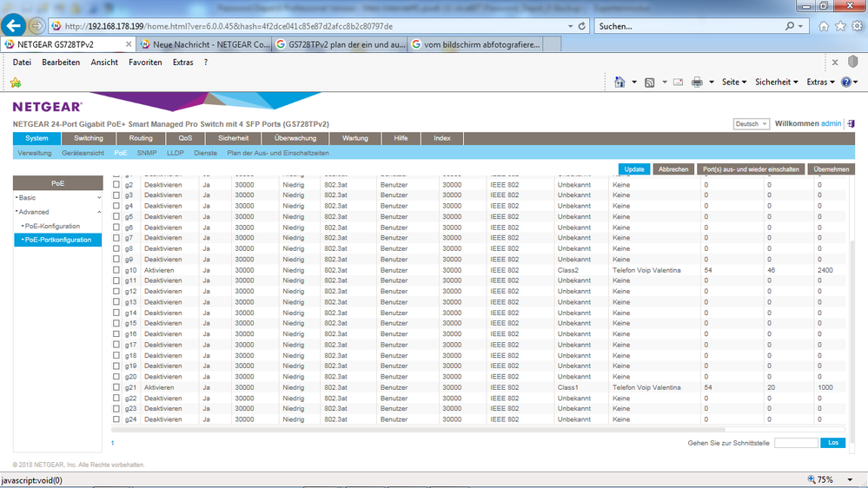Screen dimensions: 868x488
Task: Switch to the QoS tab
Action: click(x=185, y=138)
